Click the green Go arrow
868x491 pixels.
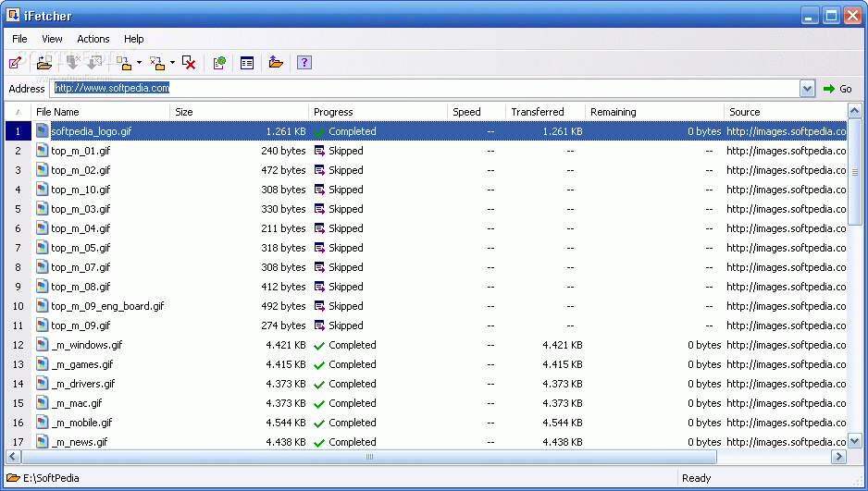coord(829,89)
